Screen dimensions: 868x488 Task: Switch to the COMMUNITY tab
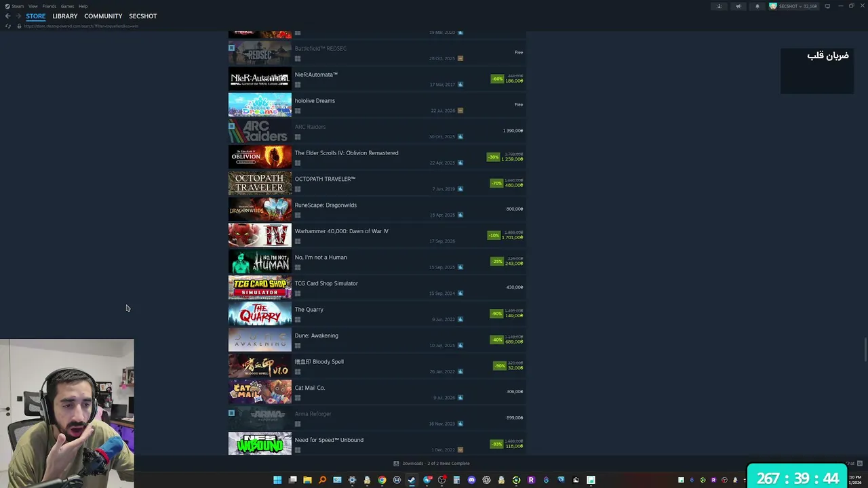(x=103, y=16)
